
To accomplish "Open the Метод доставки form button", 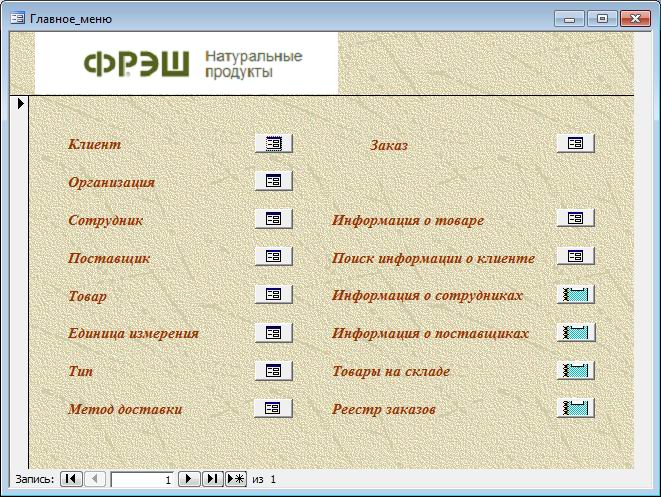I will tap(273, 408).
